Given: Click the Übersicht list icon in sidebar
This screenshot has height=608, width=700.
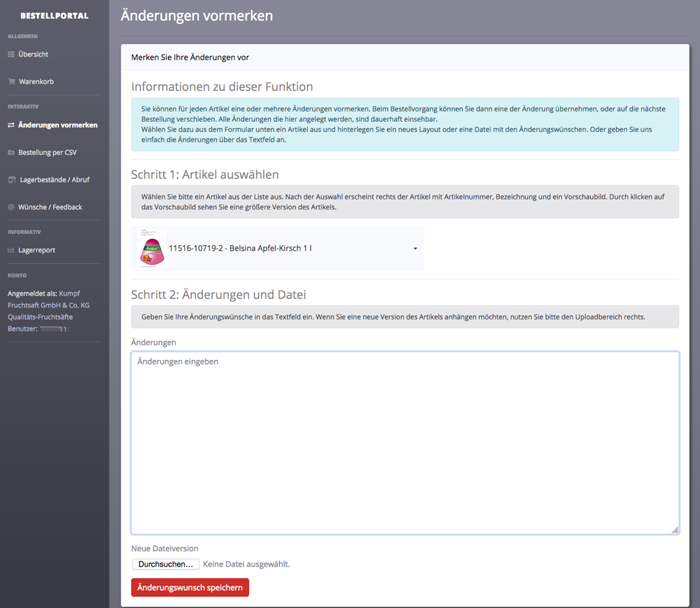Looking at the screenshot, I should pyautogui.click(x=11, y=55).
